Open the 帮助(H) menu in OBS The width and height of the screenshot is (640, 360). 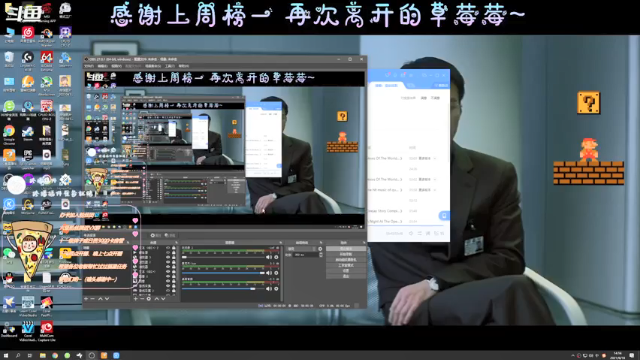(x=183, y=66)
